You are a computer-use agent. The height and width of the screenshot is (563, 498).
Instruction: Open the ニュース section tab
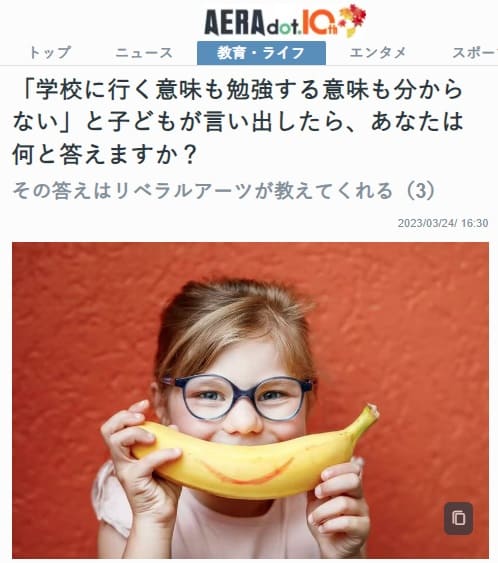144,53
